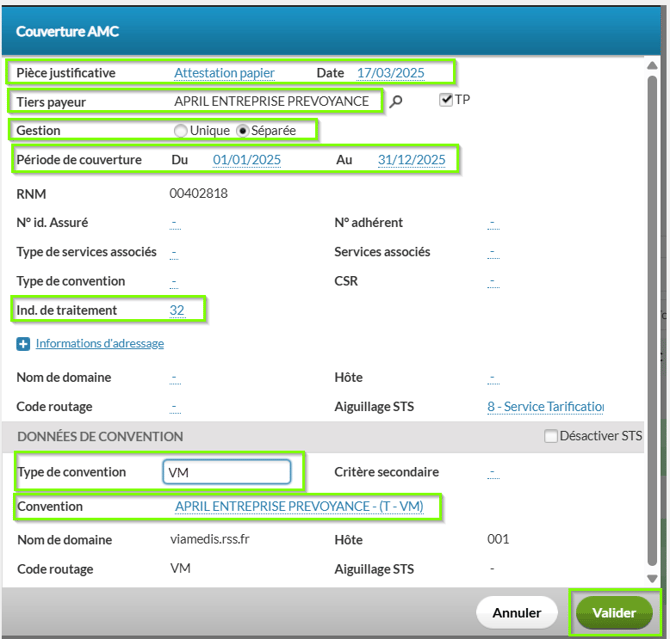Viewport: 670px width, 639px height.
Task: Click the magnifier icon beside Tiers payeur
Action: click(x=395, y=101)
